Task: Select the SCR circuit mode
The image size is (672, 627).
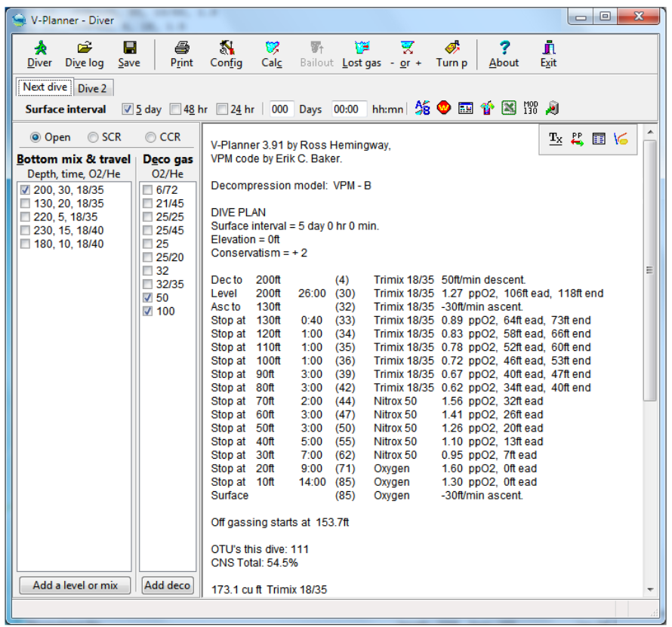Action: coord(93,137)
